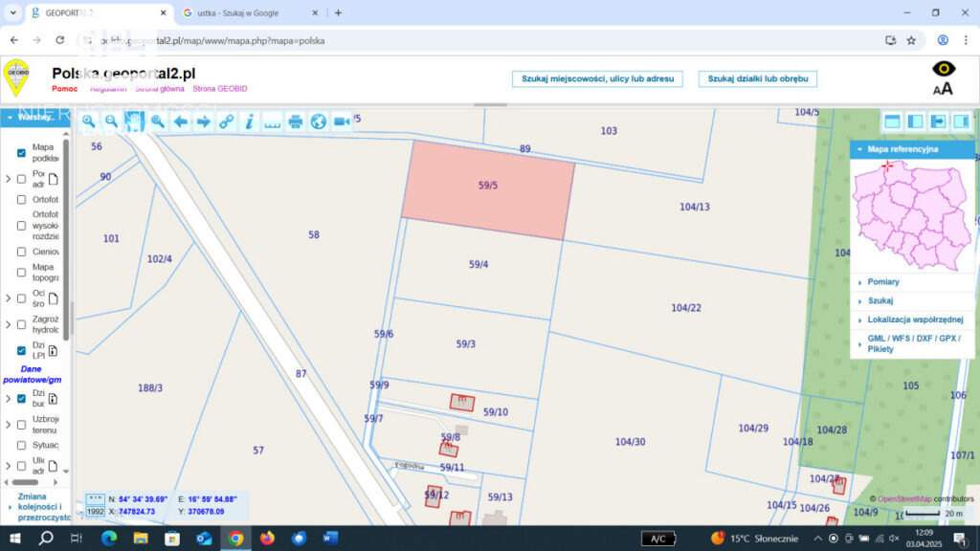Go to previous map view arrow
The width and height of the screenshot is (980, 551).
click(x=180, y=121)
